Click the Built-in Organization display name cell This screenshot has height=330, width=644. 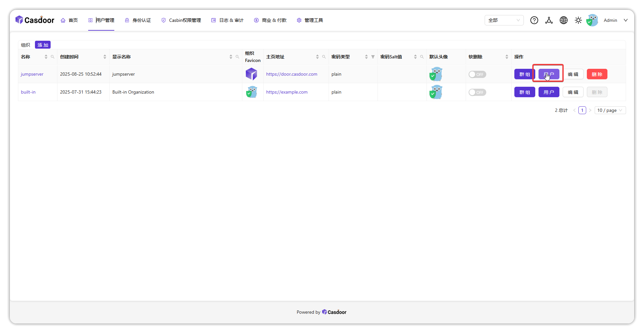pyautogui.click(x=133, y=92)
